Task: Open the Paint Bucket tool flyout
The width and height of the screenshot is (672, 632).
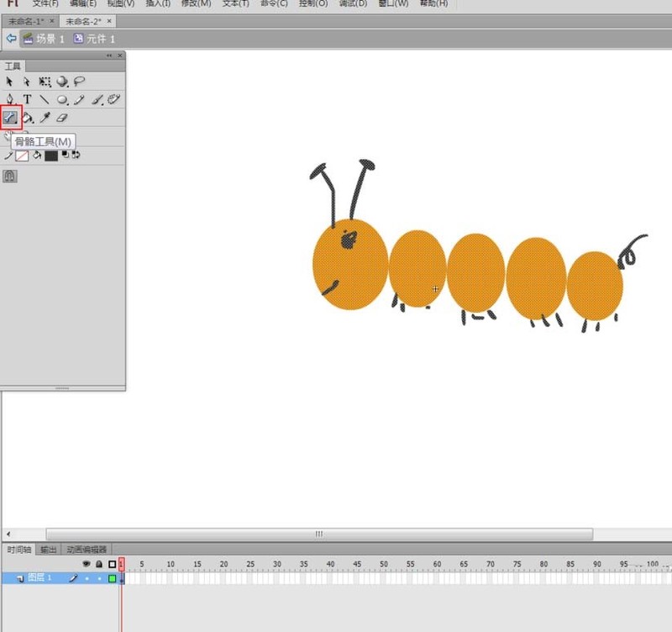Action: coord(28,118)
